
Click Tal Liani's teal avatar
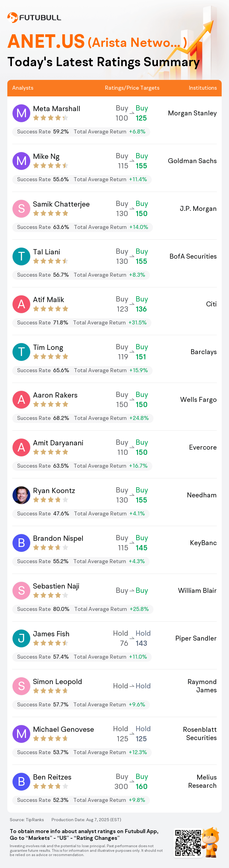(21, 256)
